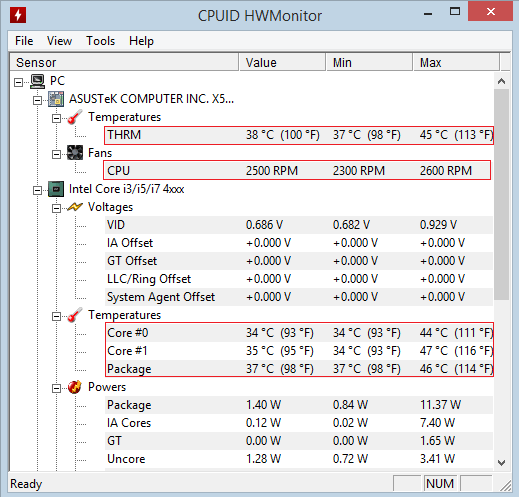Screen dimensions: 519x497
Task: Click the Fans black fan icon
Action: 75,153
